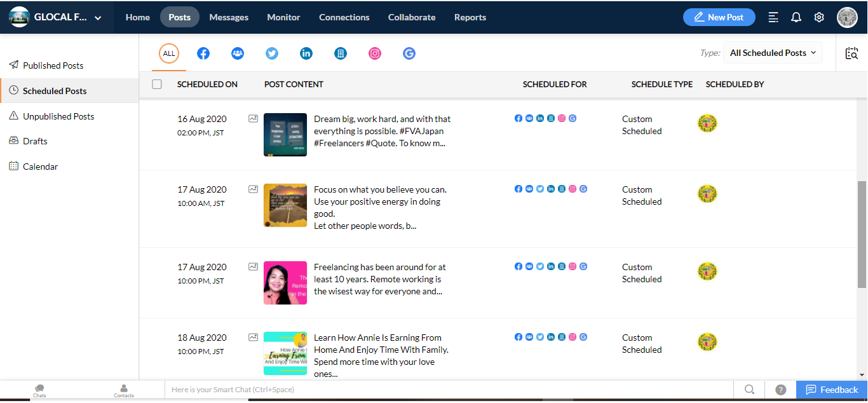Filter posts by Facebook page icon

(203, 54)
